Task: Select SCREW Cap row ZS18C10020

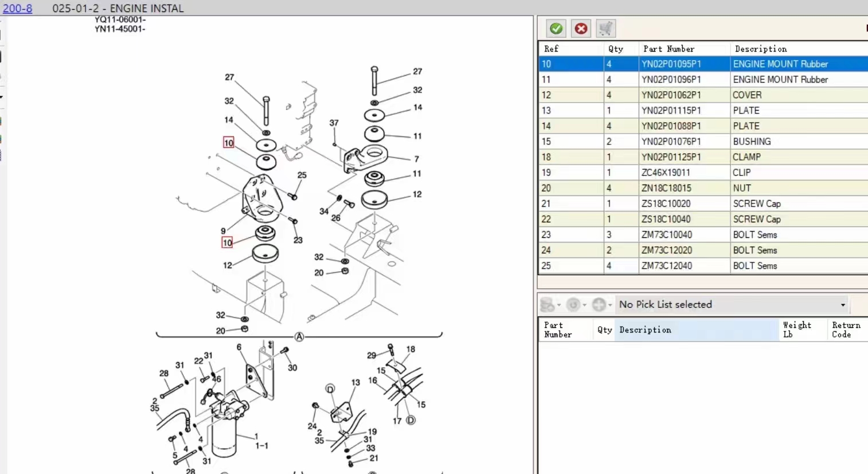Action: coord(703,203)
